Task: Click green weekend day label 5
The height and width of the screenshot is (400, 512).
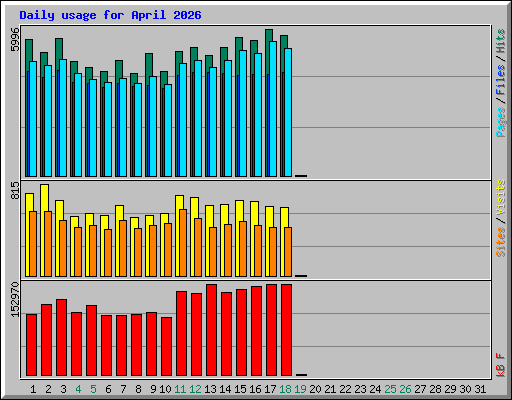Action: (x=93, y=389)
